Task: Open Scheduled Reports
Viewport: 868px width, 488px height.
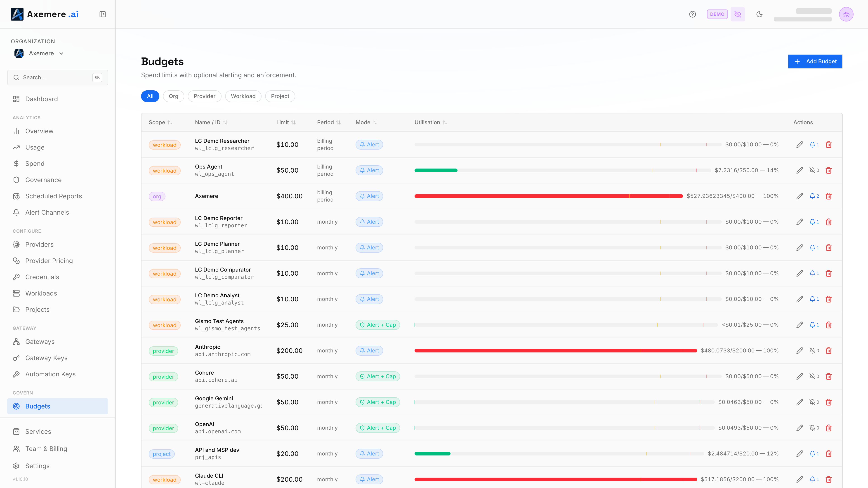Action: coord(58,196)
